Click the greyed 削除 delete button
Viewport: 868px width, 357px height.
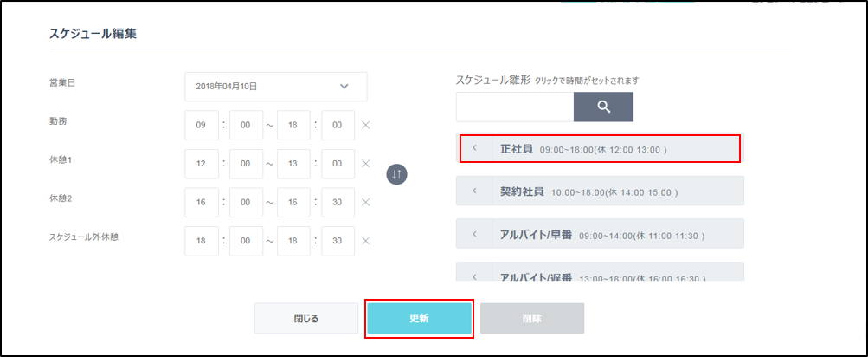click(x=532, y=318)
